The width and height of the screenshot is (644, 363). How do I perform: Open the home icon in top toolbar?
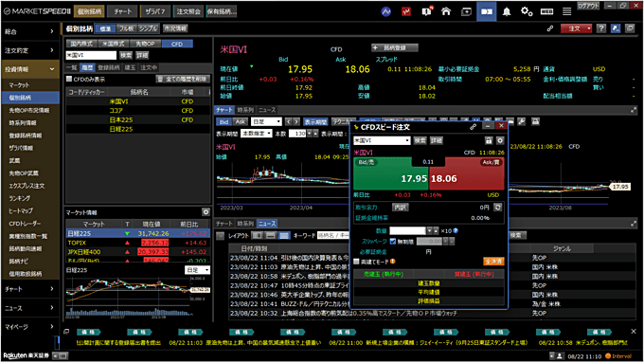tap(446, 11)
